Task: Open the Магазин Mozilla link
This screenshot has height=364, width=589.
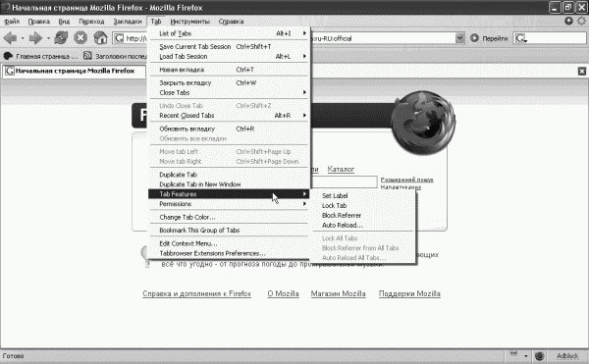Action: click(338, 293)
